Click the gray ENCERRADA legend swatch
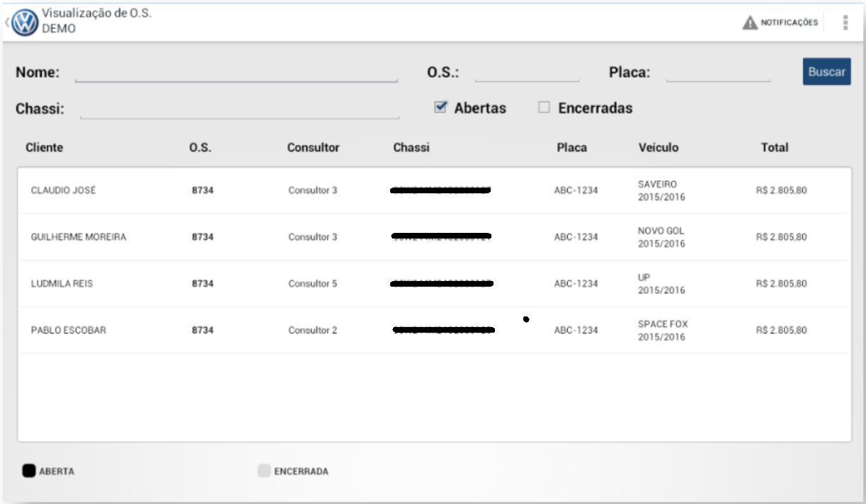The height and width of the screenshot is (504, 866). pyautogui.click(x=264, y=471)
